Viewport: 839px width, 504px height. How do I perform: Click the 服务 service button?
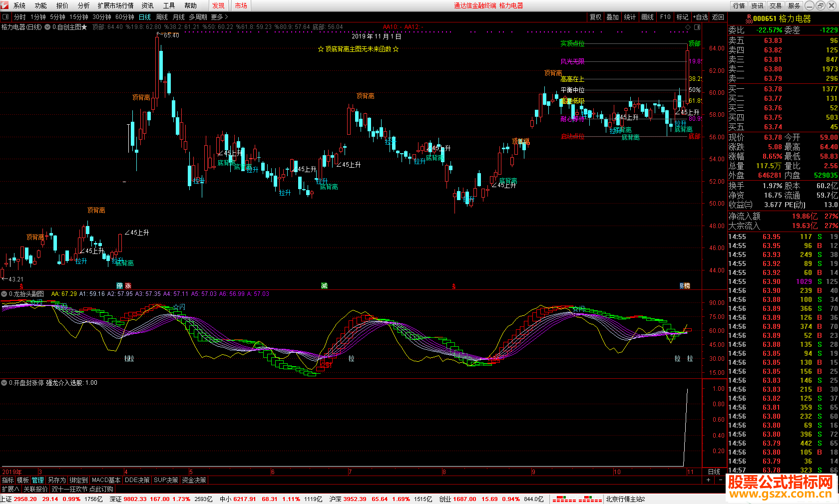[x=794, y=5]
